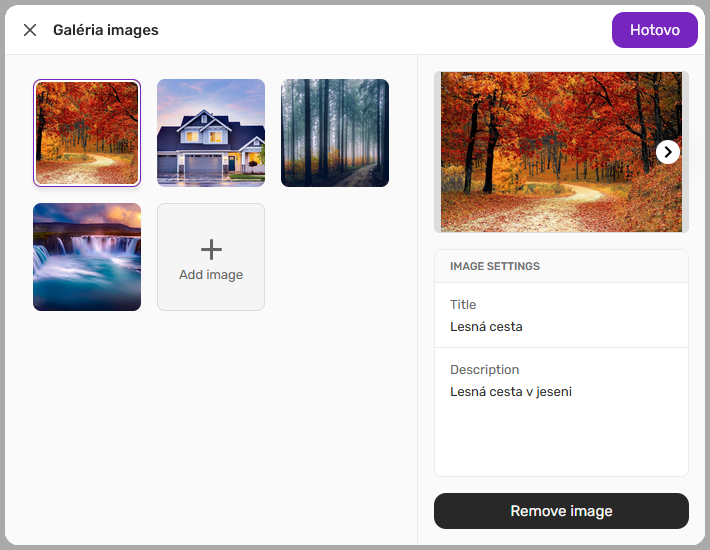710x550 pixels.
Task: Focus the Title field with Lesná cesta
Action: pos(561,326)
